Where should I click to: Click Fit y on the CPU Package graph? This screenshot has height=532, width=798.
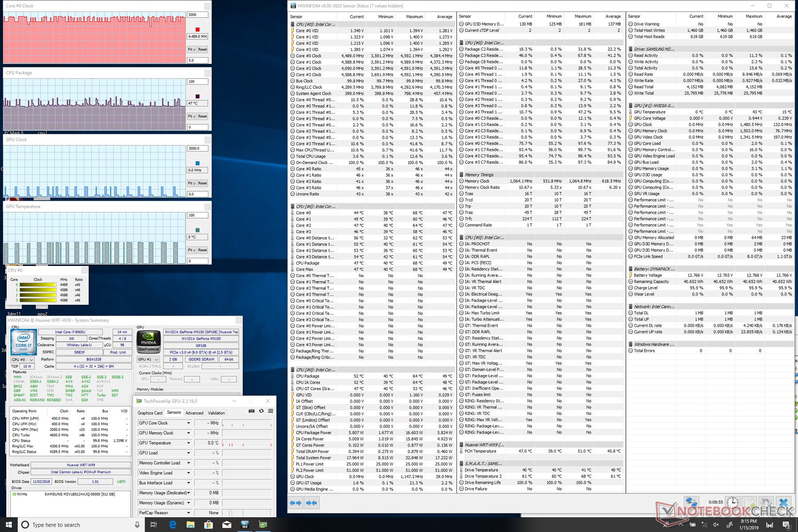pyautogui.click(x=192, y=116)
